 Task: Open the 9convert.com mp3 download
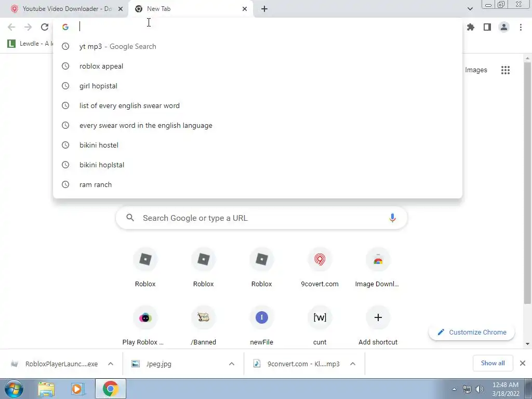298,364
